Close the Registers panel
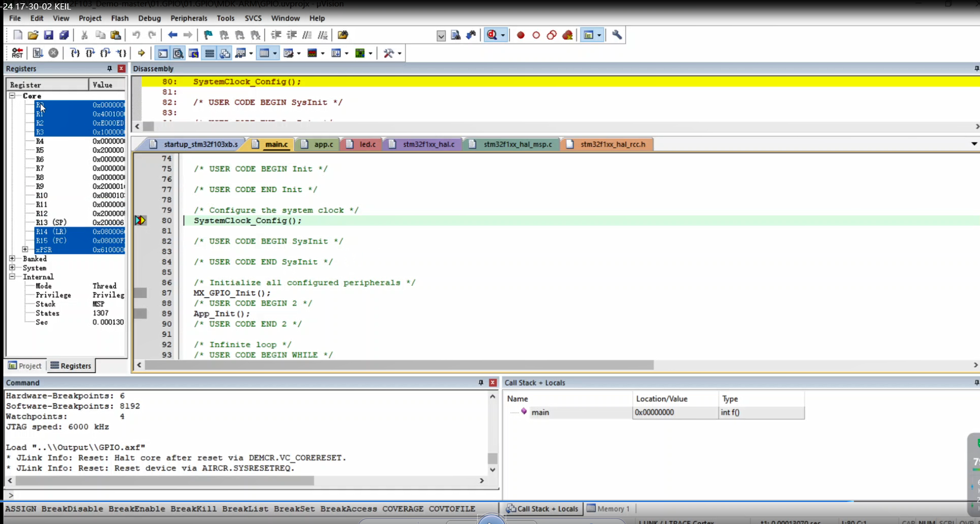This screenshot has width=980, height=524. pyautogui.click(x=122, y=68)
